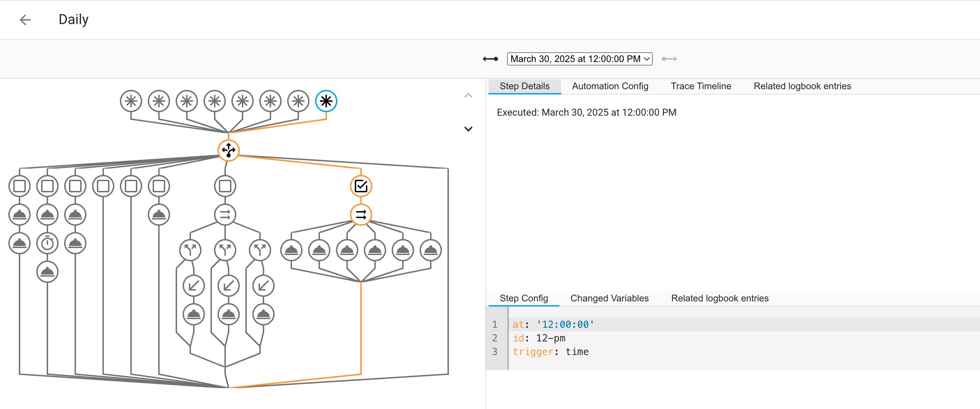This screenshot has height=409, width=980.
Task: Select the orange checked condition node
Action: (361, 186)
